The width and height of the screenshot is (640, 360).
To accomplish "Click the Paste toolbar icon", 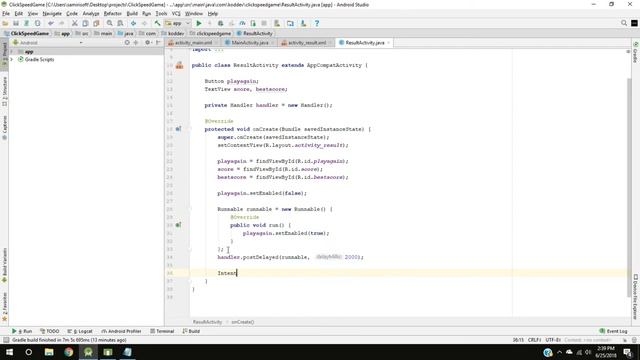I will [96, 23].
